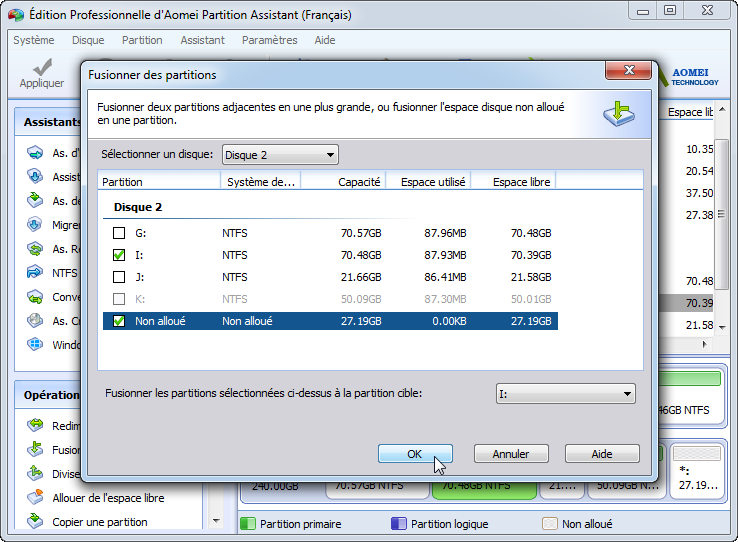This screenshot has width=738, height=542.
Task: Click the first assistant icon labeled As. d'
Action: point(35,152)
